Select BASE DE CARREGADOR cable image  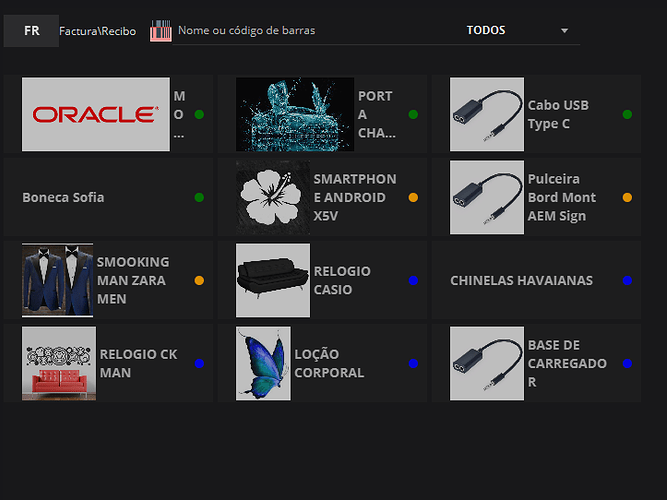487,363
